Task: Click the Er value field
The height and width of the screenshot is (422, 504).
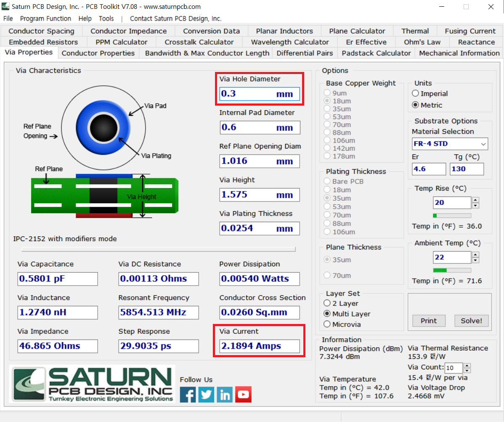Action: point(429,169)
